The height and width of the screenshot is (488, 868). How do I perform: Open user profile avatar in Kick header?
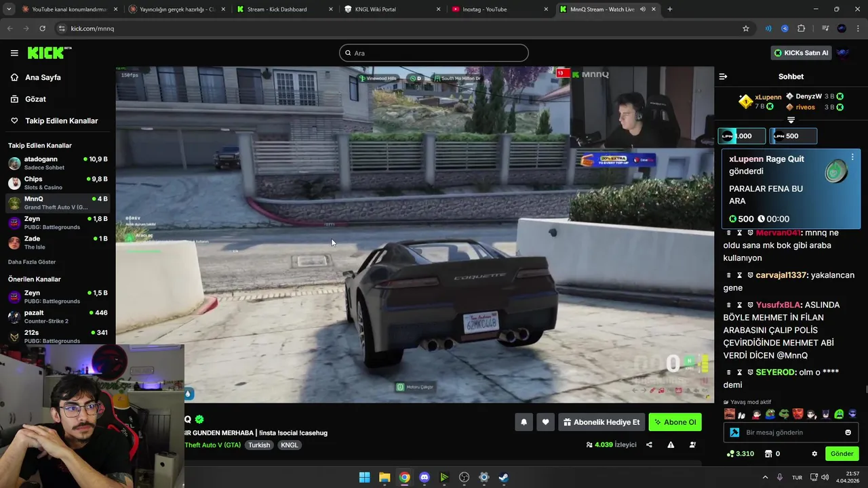(844, 53)
